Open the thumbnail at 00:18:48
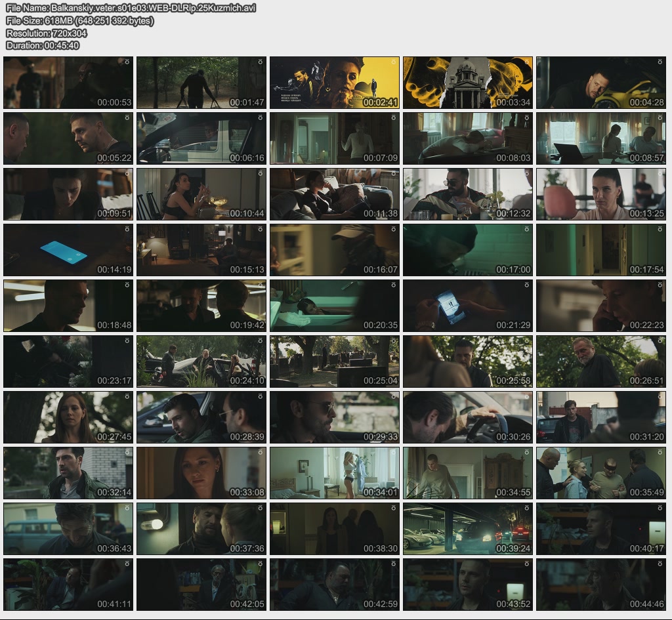Viewport: 672px width, 620px height. [68, 306]
